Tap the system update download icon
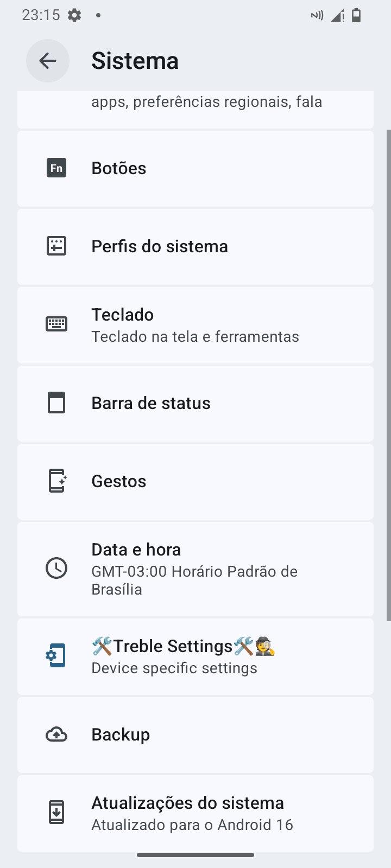This screenshot has width=391, height=868. [56, 813]
